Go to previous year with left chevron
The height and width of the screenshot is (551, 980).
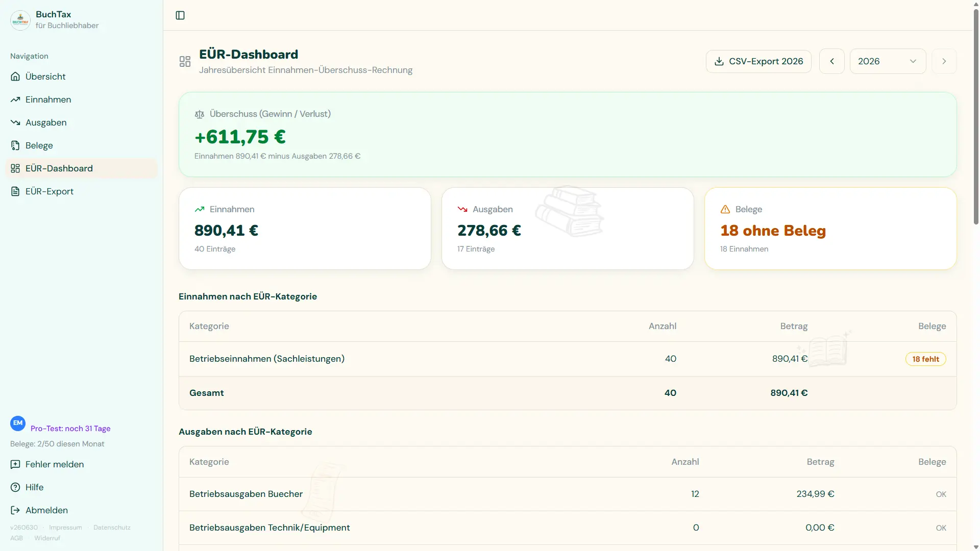coord(832,61)
